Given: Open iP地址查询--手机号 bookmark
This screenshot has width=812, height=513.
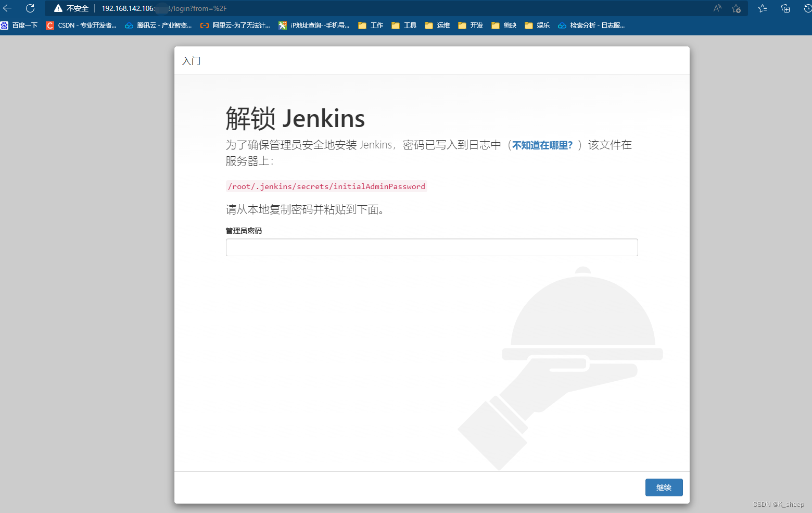Looking at the screenshot, I should (x=314, y=26).
